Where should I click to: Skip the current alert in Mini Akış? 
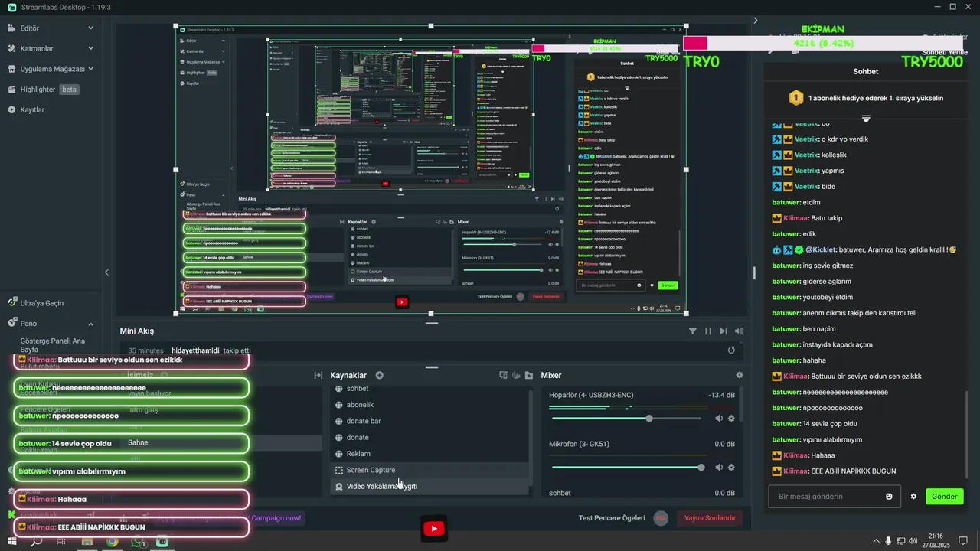[724, 331]
